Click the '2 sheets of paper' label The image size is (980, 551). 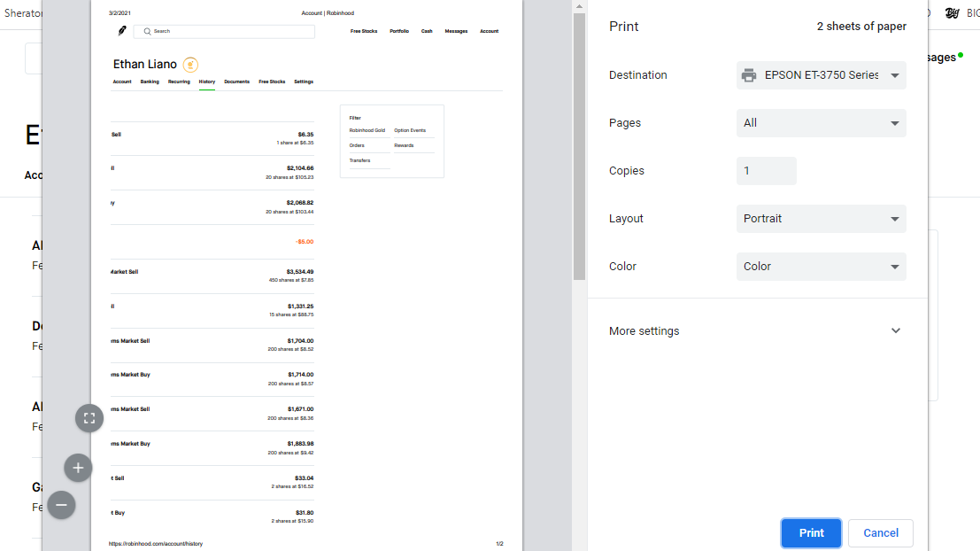861,27
